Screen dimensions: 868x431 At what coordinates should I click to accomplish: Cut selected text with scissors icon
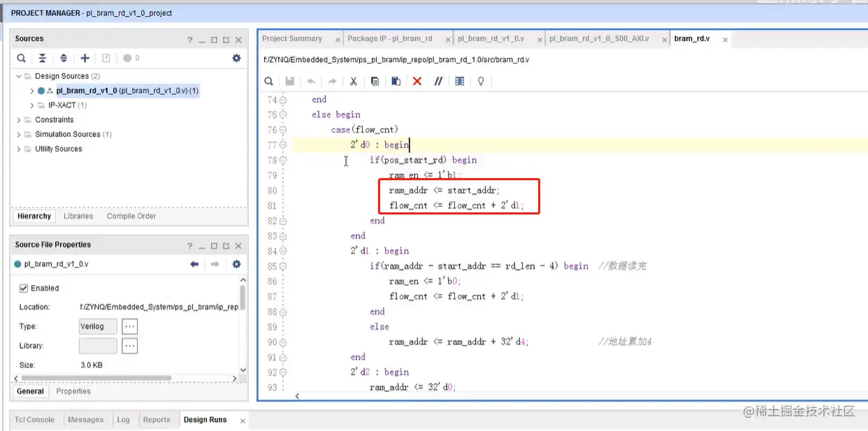[354, 81]
